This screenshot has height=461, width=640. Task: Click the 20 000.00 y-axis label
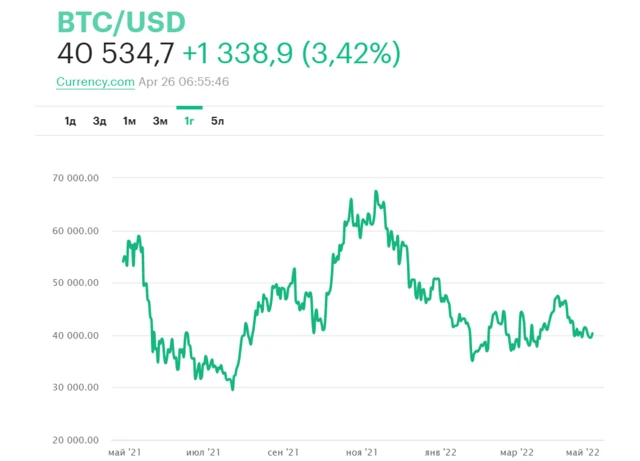pos(80,440)
